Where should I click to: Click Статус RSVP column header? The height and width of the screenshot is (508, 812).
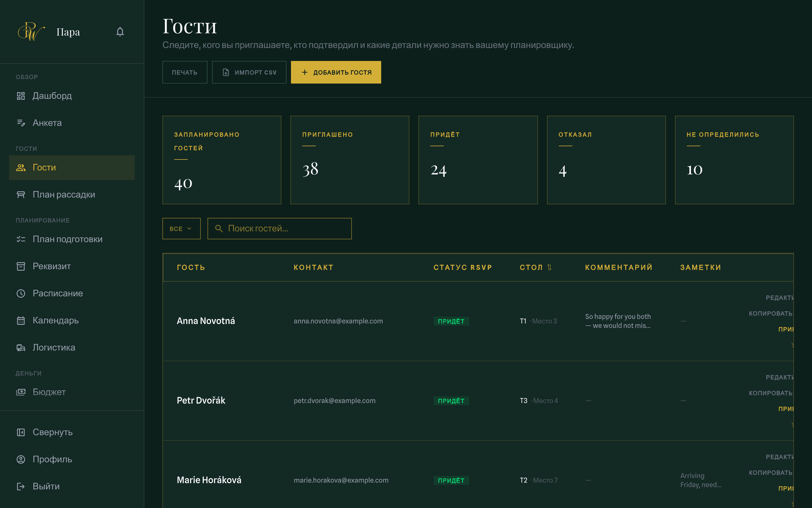point(463,268)
